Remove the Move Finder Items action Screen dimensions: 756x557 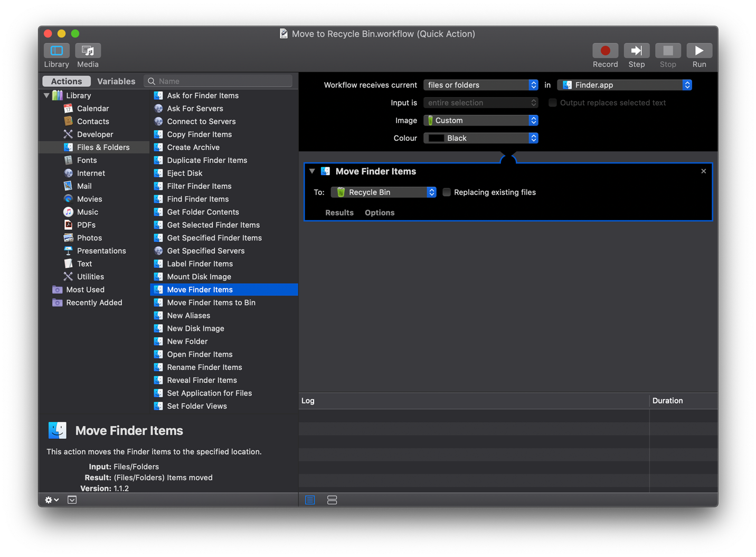pos(703,171)
